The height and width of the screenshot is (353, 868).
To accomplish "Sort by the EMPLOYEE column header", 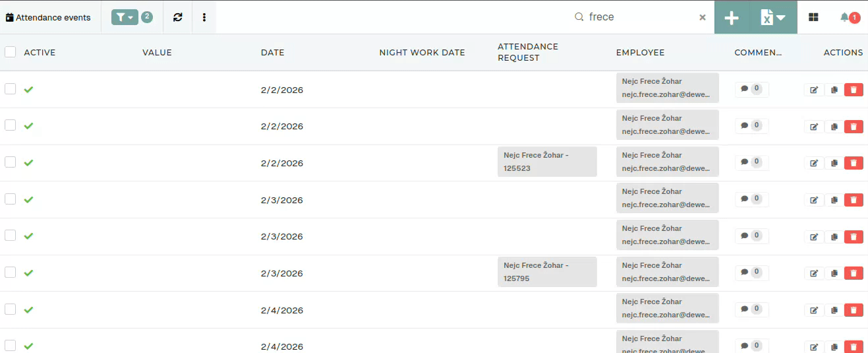I will (641, 52).
